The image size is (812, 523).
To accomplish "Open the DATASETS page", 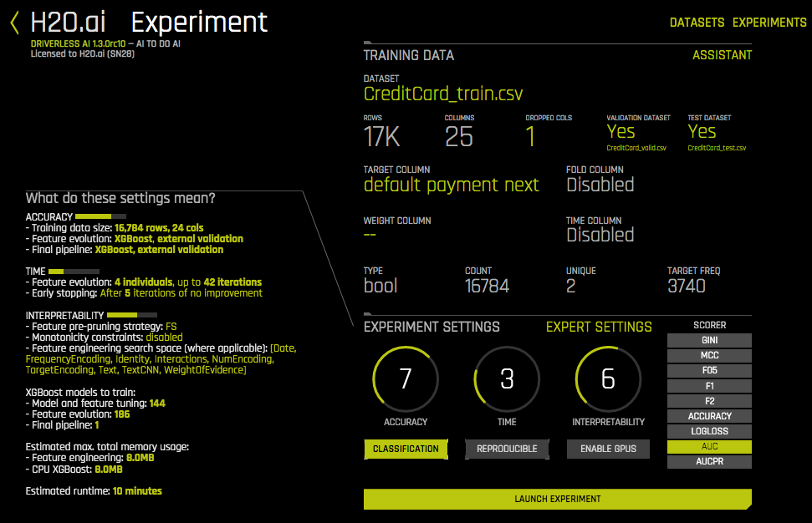I will (x=697, y=23).
